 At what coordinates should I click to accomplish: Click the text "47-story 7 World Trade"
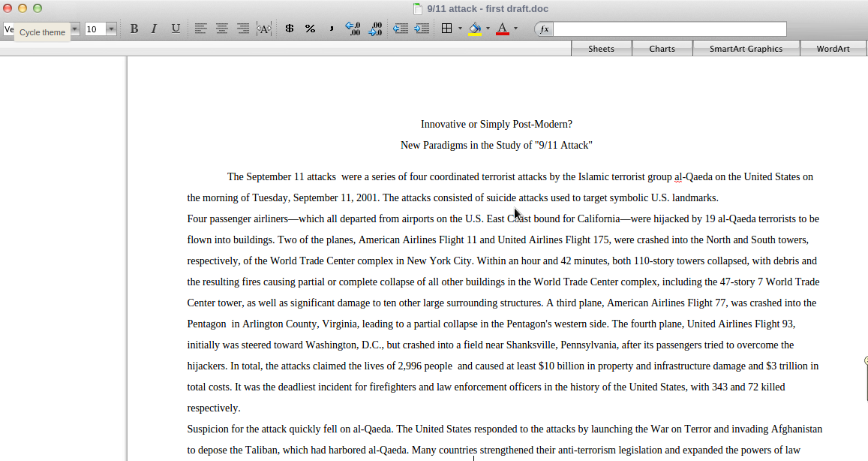pos(770,282)
